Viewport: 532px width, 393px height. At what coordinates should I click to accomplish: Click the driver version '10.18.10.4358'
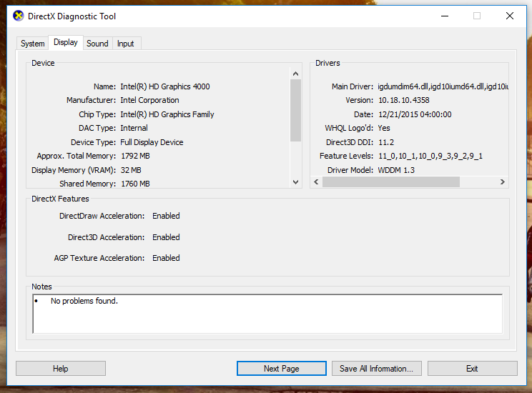point(404,100)
